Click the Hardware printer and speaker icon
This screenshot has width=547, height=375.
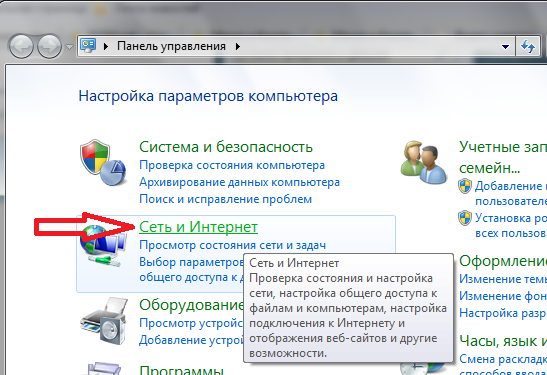click(x=103, y=321)
